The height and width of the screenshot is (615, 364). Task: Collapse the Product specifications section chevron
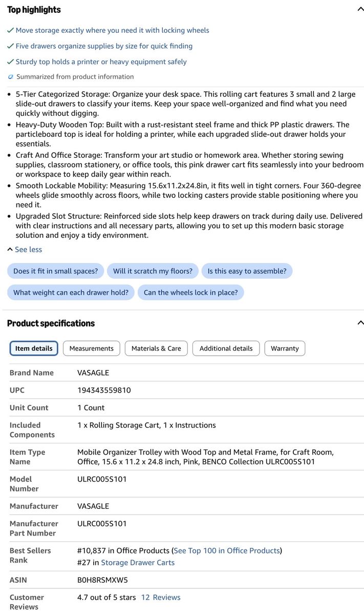click(360, 323)
